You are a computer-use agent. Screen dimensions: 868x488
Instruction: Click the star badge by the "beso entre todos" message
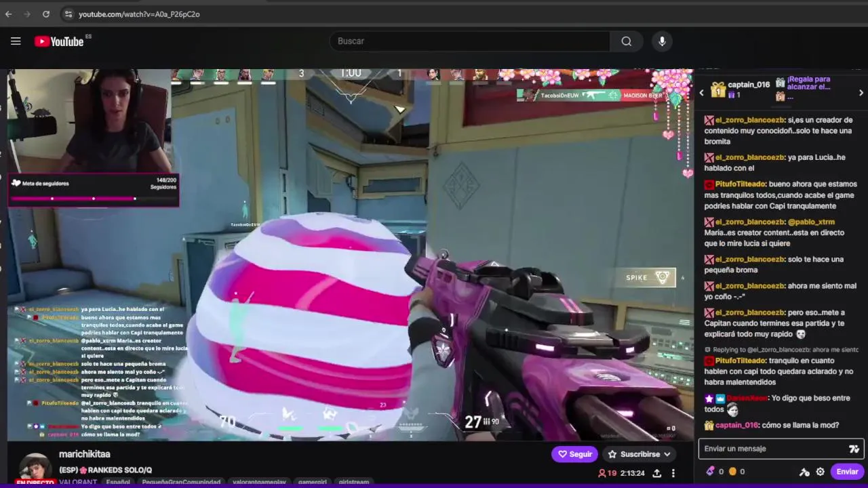(x=709, y=399)
